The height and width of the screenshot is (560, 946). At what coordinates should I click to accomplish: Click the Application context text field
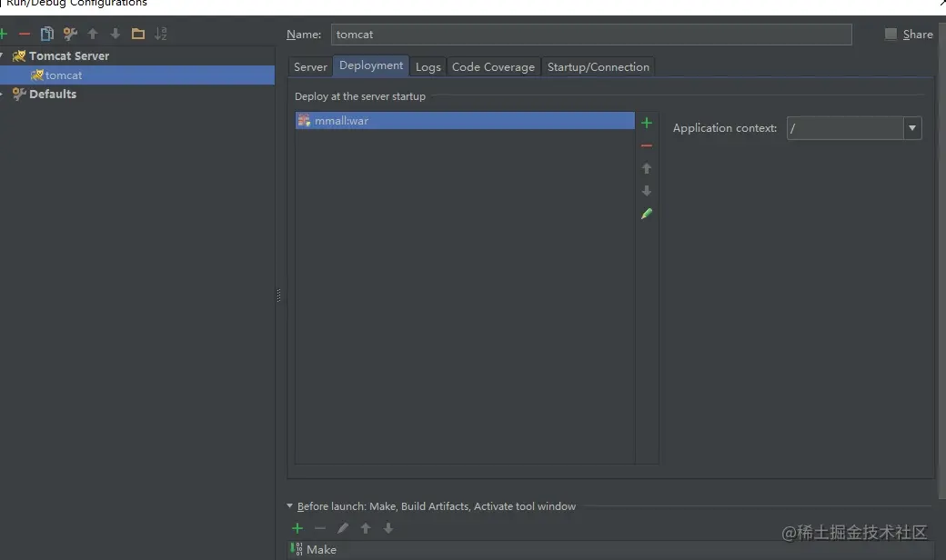point(845,128)
